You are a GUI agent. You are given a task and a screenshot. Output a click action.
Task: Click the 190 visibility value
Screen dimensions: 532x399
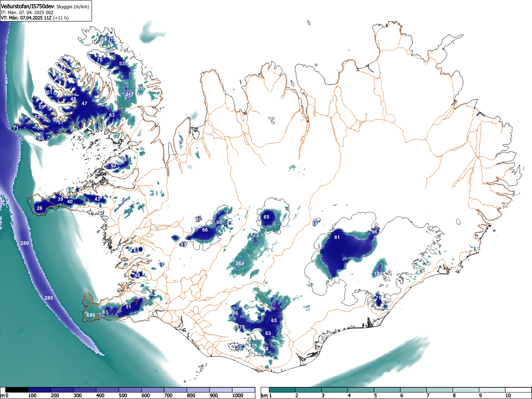tap(378, 274)
